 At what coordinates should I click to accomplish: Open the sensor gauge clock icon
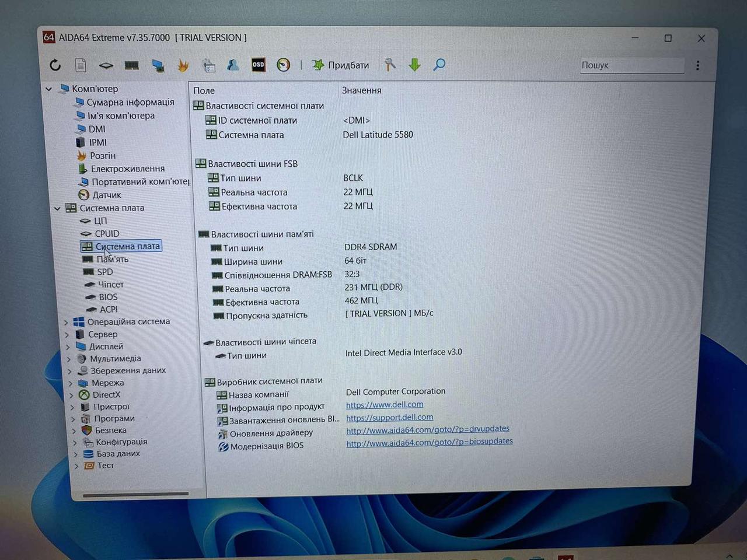pyautogui.click(x=283, y=65)
